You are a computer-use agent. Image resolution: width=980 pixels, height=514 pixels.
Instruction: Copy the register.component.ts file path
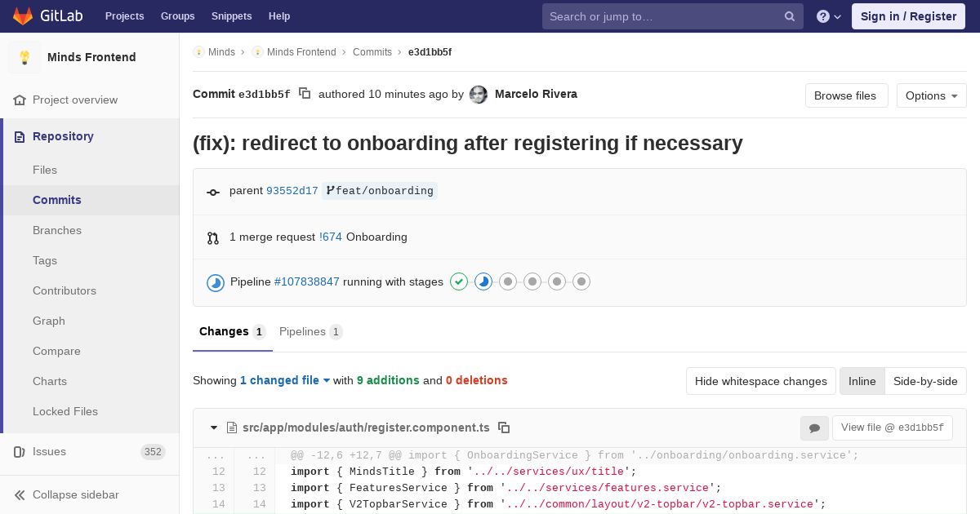504,428
